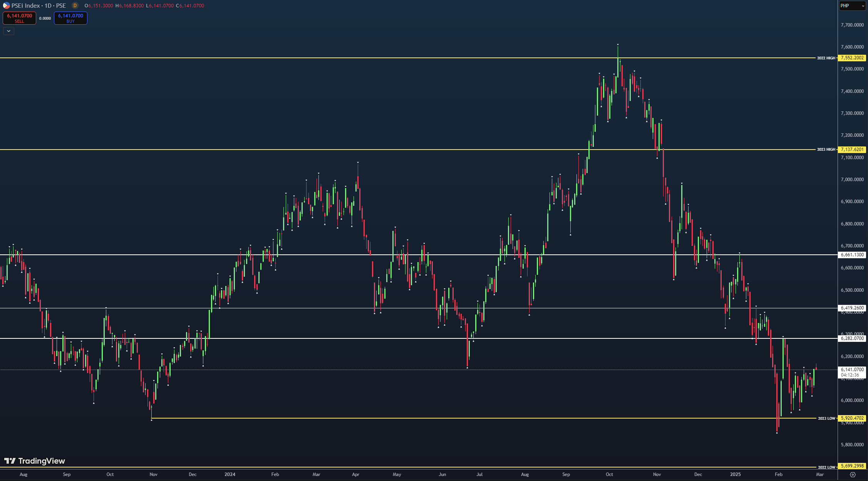Click the current price label 6,141.0700 on axis

(852, 370)
